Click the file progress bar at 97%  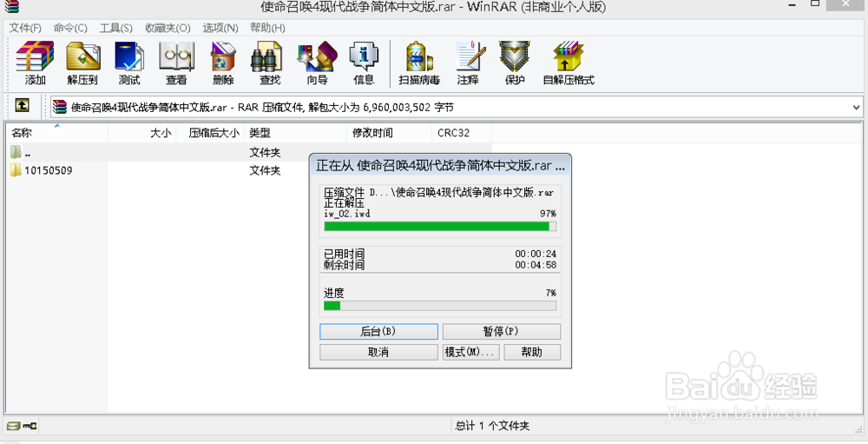440,226
